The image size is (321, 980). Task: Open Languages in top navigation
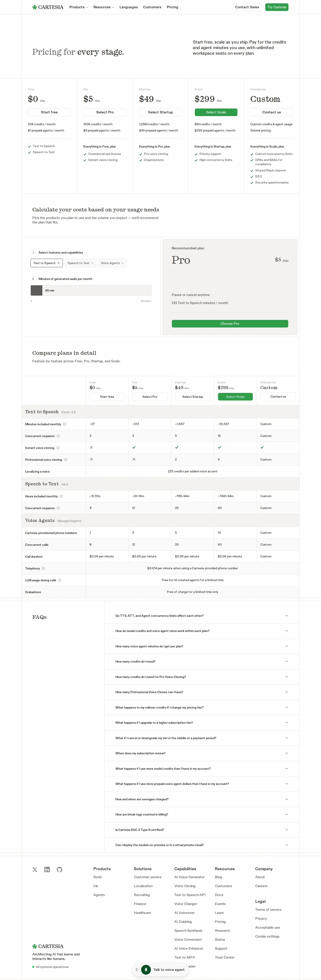(x=128, y=7)
